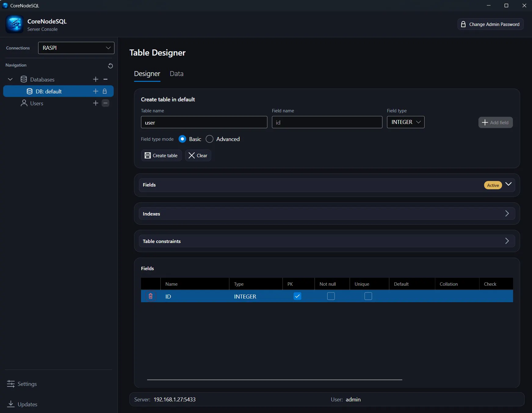Click server address 192.168.1.27:5433
Screen dimensions: 532x413
point(175,400)
